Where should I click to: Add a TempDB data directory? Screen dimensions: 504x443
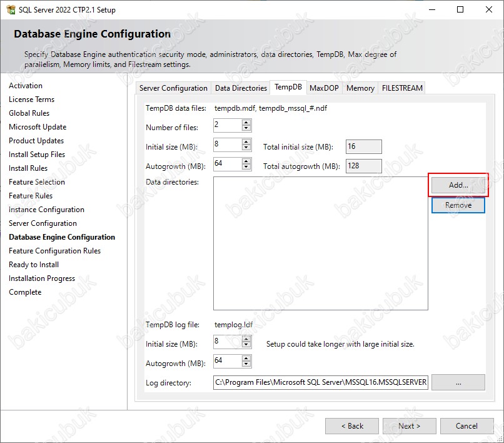tap(458, 185)
